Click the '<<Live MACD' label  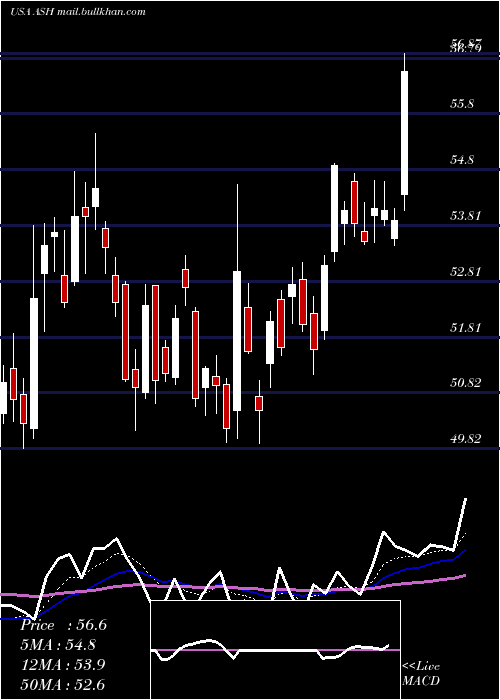click(421, 673)
